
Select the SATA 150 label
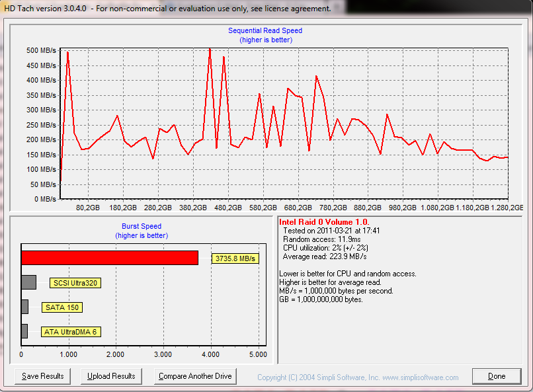62,307
